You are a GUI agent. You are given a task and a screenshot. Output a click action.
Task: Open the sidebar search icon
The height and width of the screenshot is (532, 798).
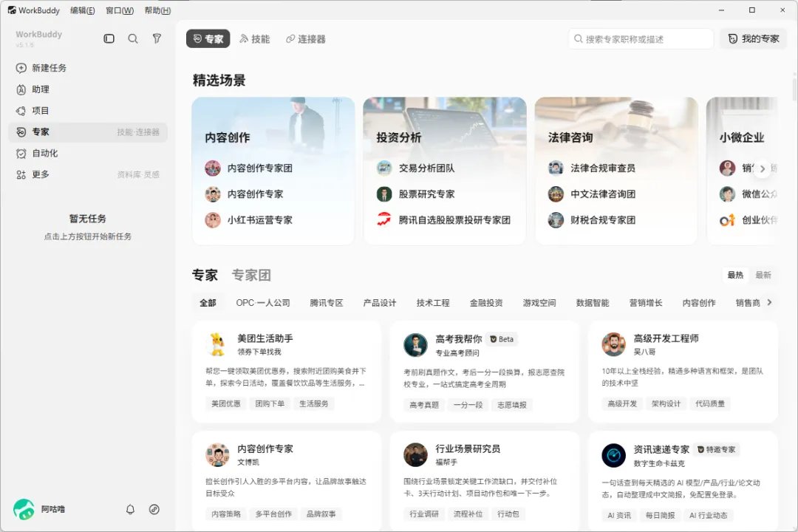(x=133, y=38)
